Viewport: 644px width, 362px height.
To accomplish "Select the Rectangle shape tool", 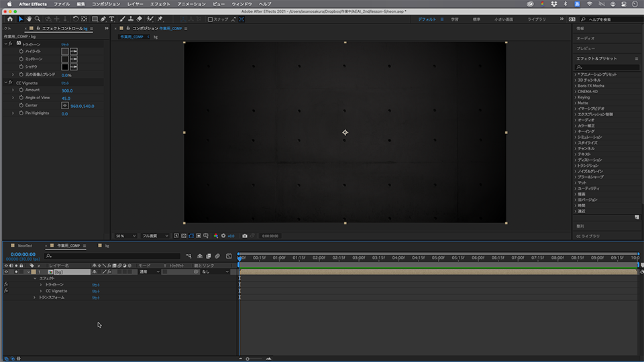I will coord(95,19).
